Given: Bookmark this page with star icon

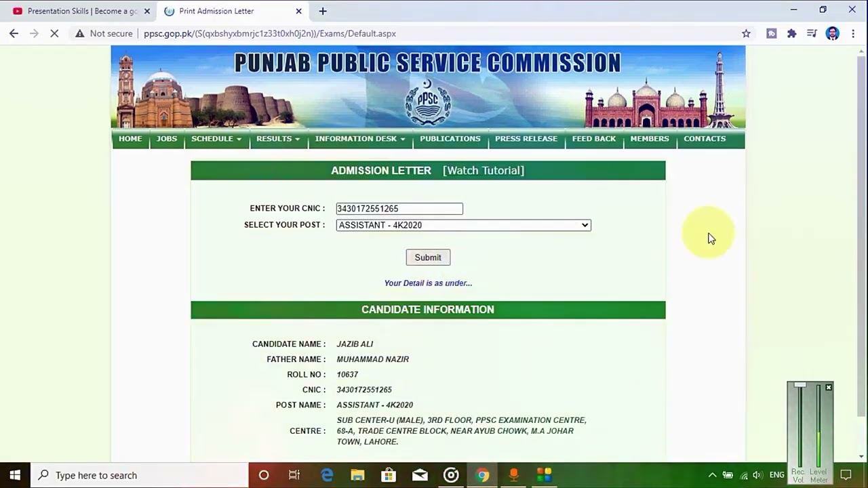Looking at the screenshot, I should point(746,33).
